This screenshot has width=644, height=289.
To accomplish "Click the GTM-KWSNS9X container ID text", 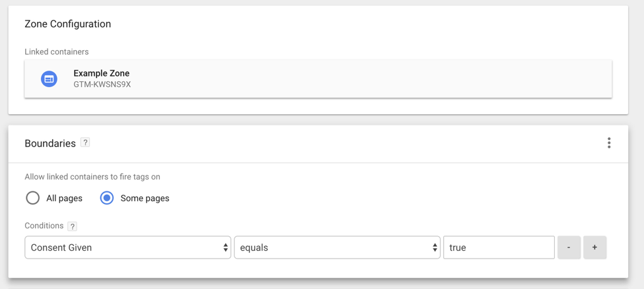I will point(102,85).
